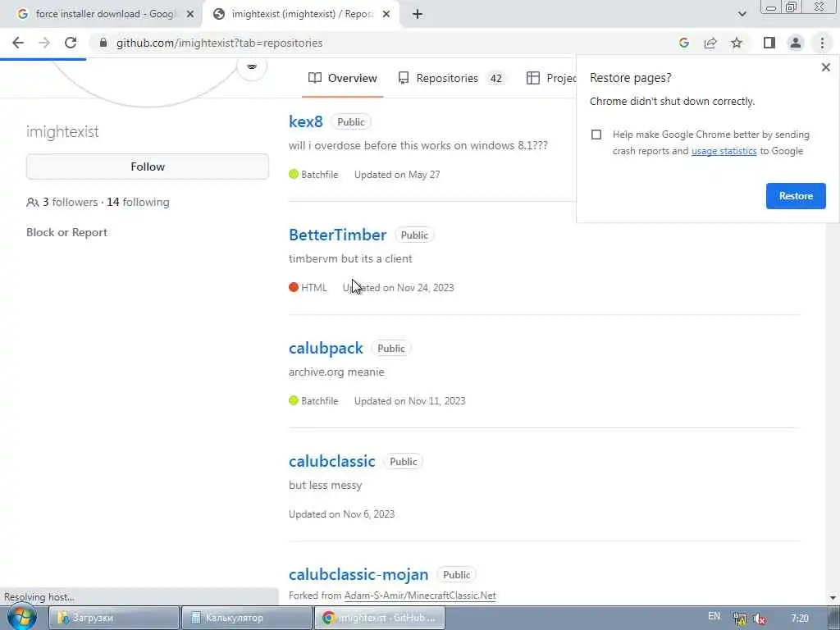Open the Windows Start button

(x=22, y=618)
